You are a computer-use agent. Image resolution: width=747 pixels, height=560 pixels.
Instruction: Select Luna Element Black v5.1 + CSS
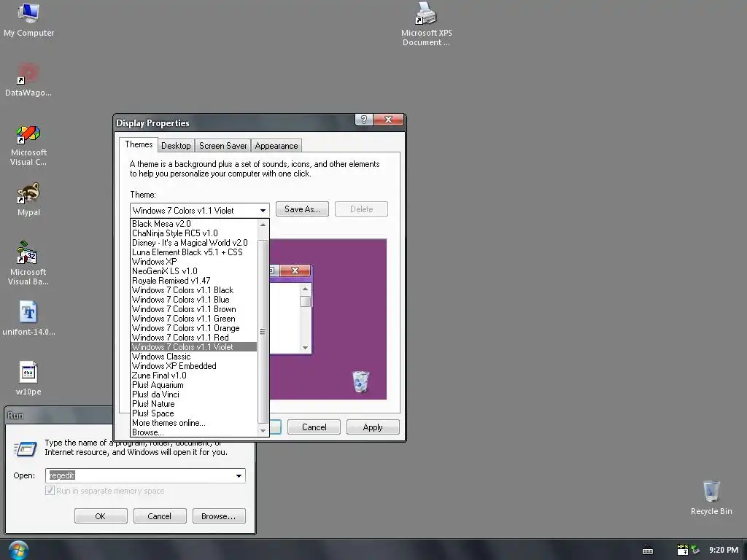pos(193,252)
